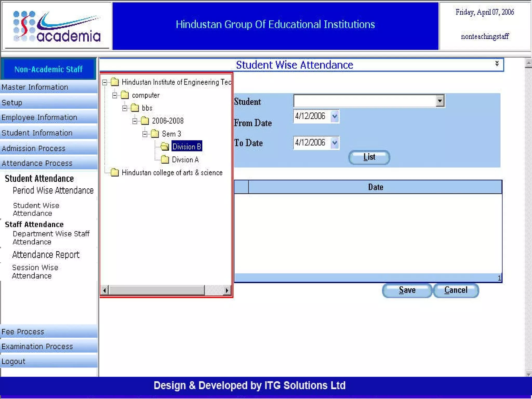Open the From Date calendar dropdown
The image size is (532, 399).
335,116
